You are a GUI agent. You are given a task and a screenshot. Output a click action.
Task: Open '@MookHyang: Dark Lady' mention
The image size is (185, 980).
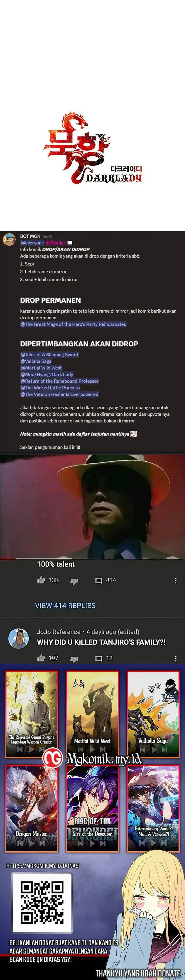pos(47,374)
